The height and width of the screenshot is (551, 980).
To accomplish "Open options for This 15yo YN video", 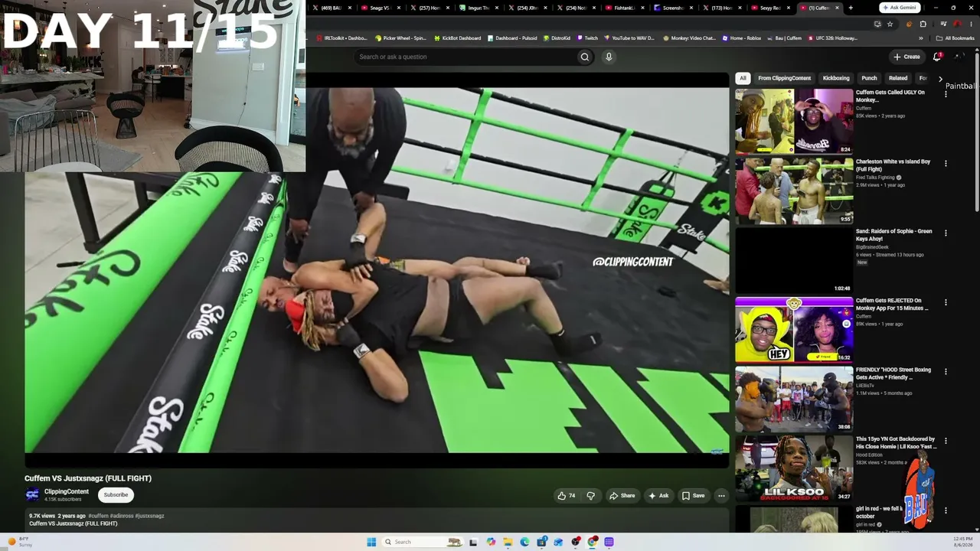I will pos(946,441).
